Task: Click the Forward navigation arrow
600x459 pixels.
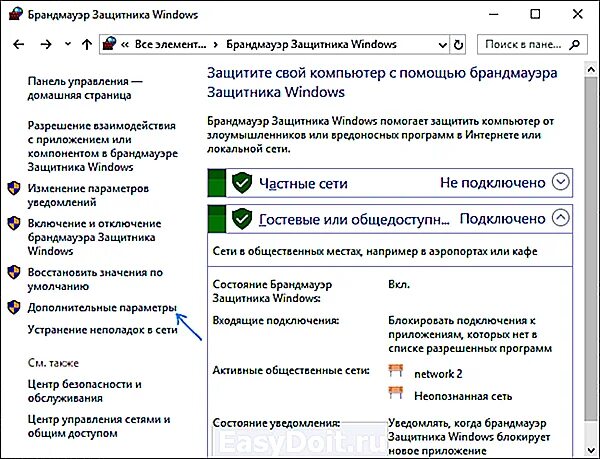Action: click(46, 44)
